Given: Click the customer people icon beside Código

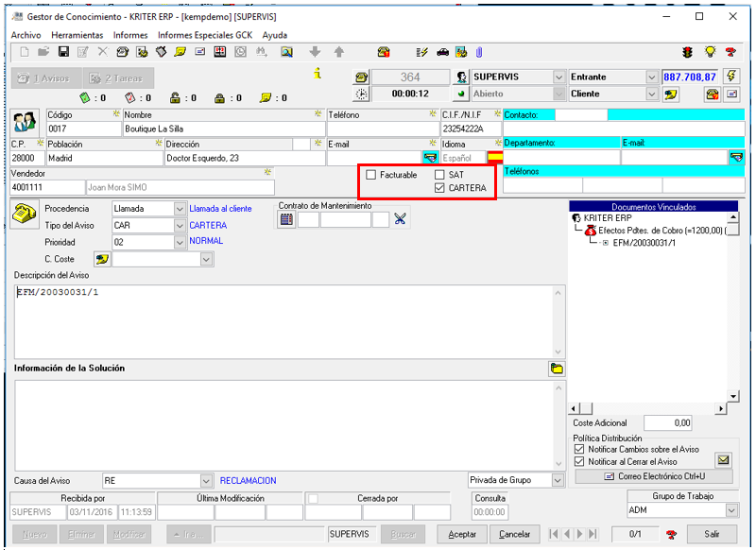Looking at the screenshot, I should pos(26,123).
